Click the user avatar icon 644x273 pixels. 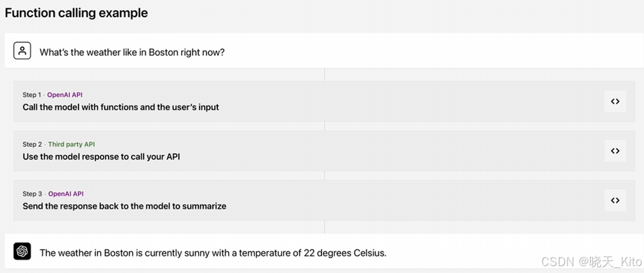22,51
